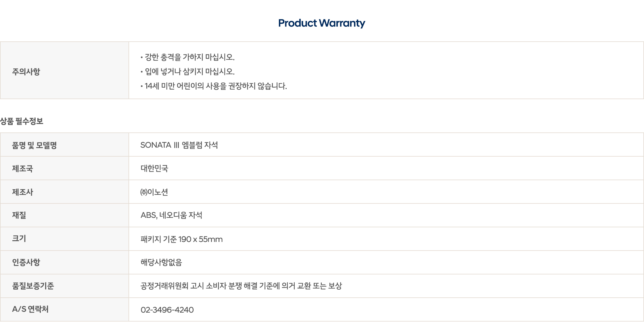Image resolution: width=644 pixels, height=329 pixels.
Task: Select the 품질보증기준 row label
Action: [33, 286]
